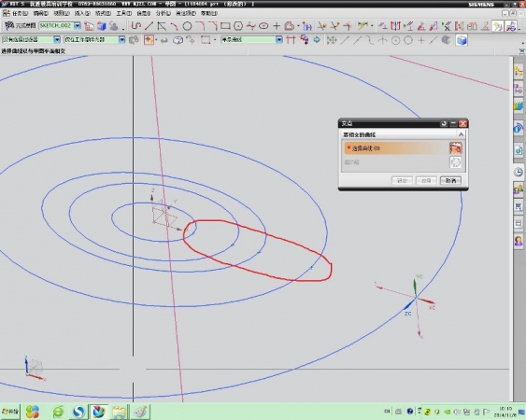This screenshot has width=526, height=420.
Task: Select the Polygon sketch tool
Action: pyautogui.click(x=238, y=26)
